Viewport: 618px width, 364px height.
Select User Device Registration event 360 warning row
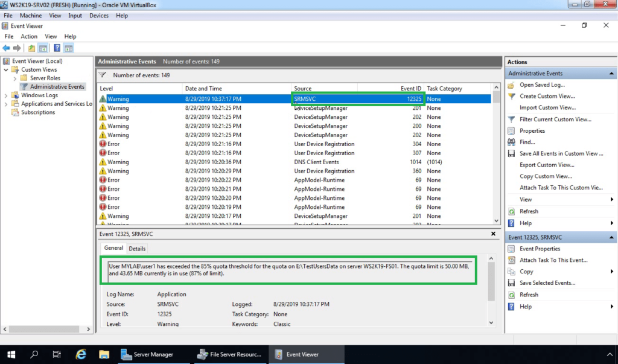click(x=295, y=171)
